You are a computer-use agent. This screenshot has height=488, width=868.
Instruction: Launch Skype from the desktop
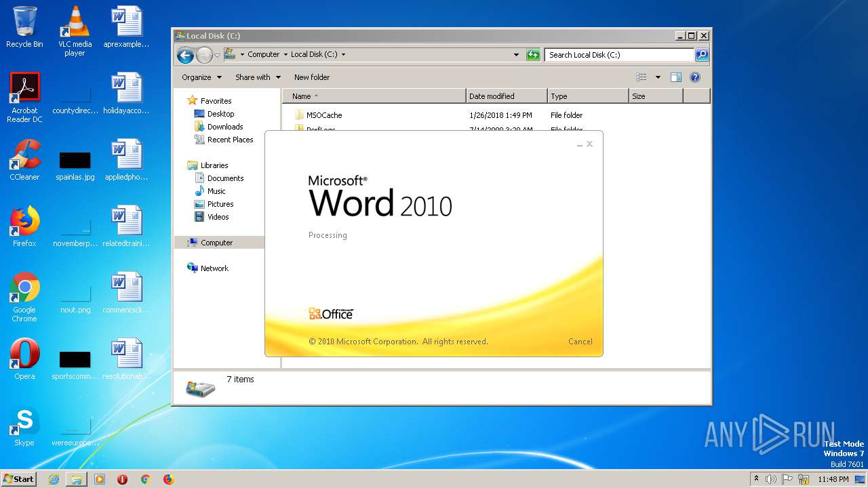(x=24, y=426)
